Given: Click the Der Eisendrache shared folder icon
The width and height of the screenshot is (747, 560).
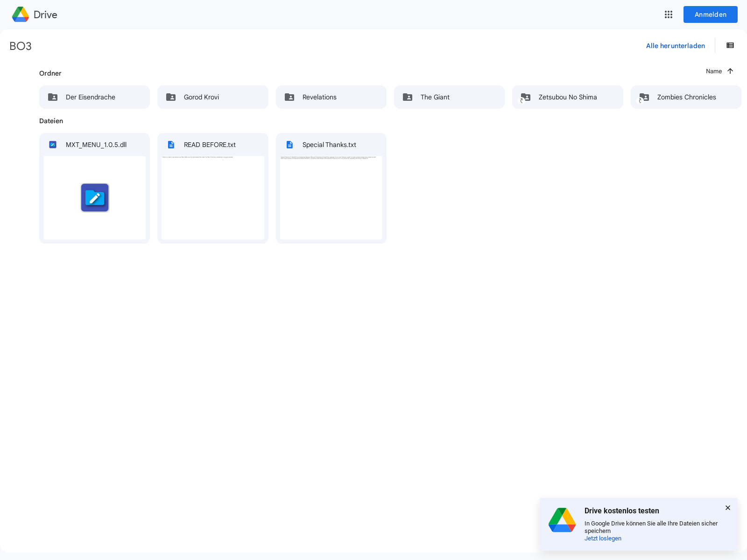Looking at the screenshot, I should coord(53,97).
